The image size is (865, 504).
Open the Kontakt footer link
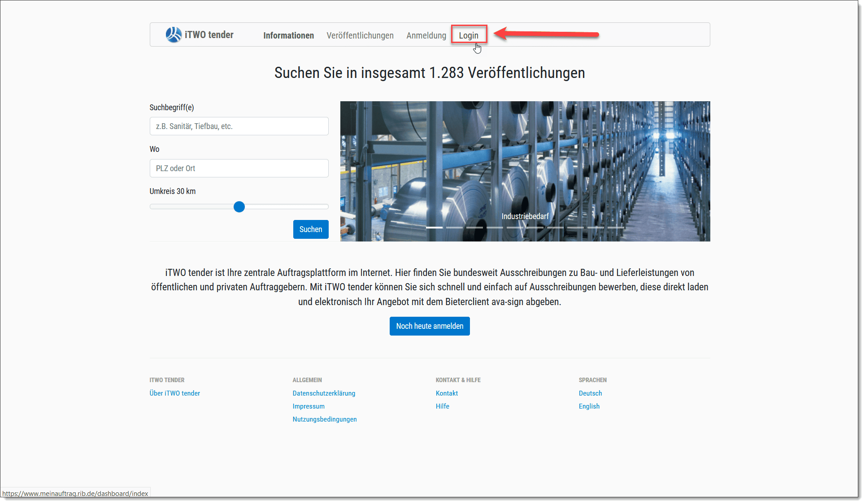447,393
